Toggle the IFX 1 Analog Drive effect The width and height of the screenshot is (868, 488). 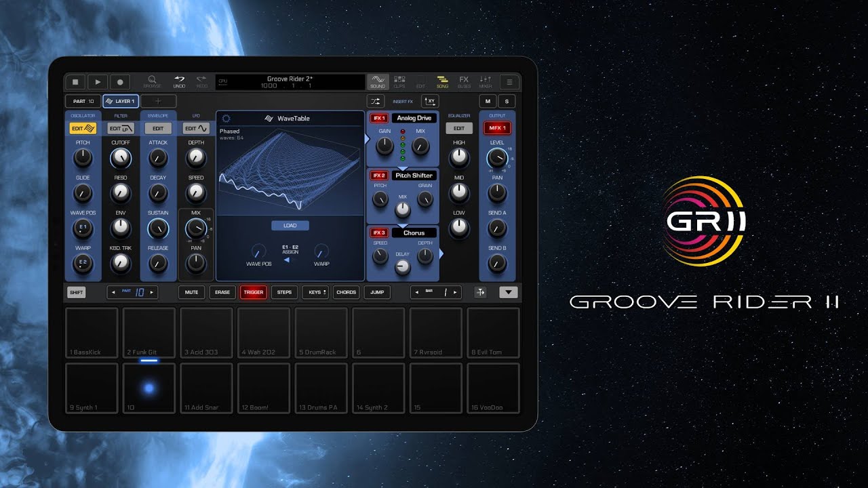coord(378,118)
